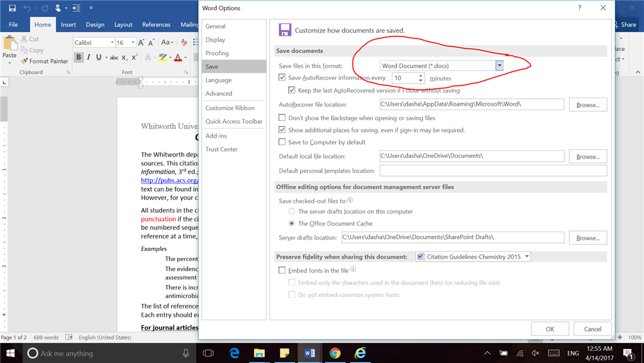Decrease font size with shrink font icon
Screen dimensions: 644x363
pyautogui.click(x=151, y=42)
